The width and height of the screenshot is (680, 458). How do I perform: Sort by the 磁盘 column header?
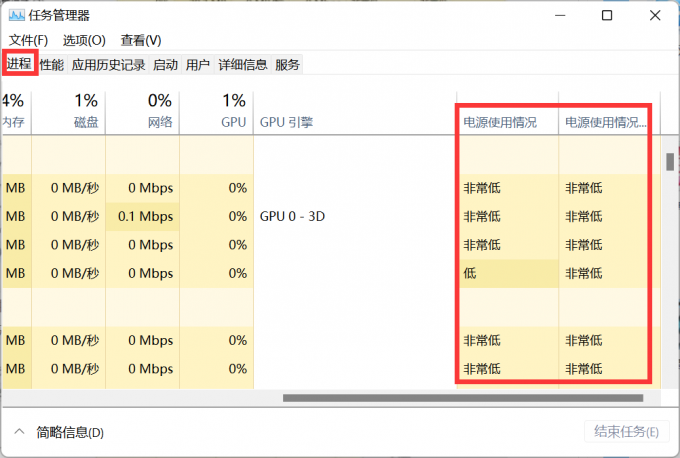point(86,122)
